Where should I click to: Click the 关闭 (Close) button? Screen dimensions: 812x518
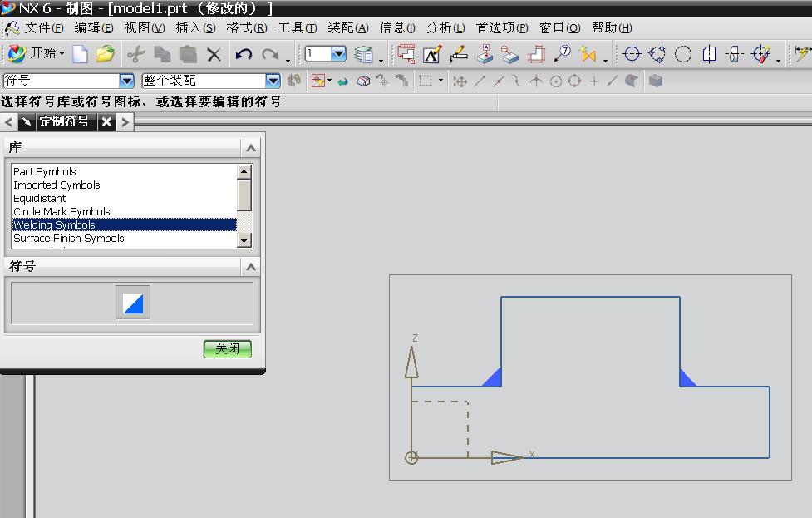pos(228,348)
